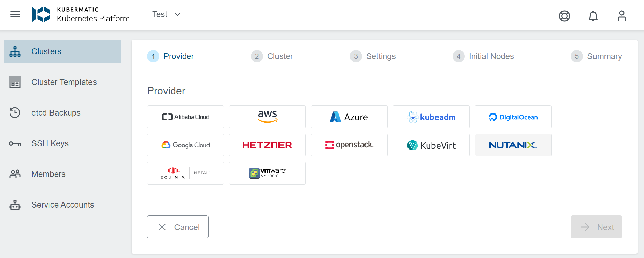Open the help and support icon

[x=564, y=16]
